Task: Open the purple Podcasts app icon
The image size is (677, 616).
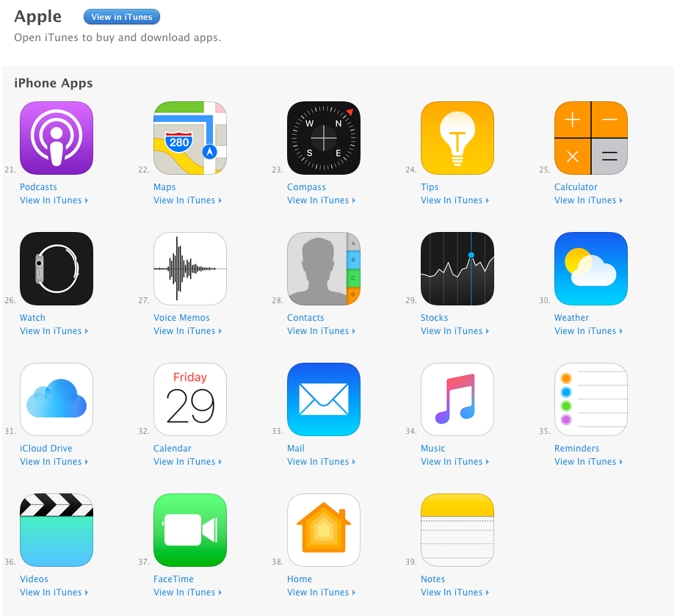Action: point(57,138)
